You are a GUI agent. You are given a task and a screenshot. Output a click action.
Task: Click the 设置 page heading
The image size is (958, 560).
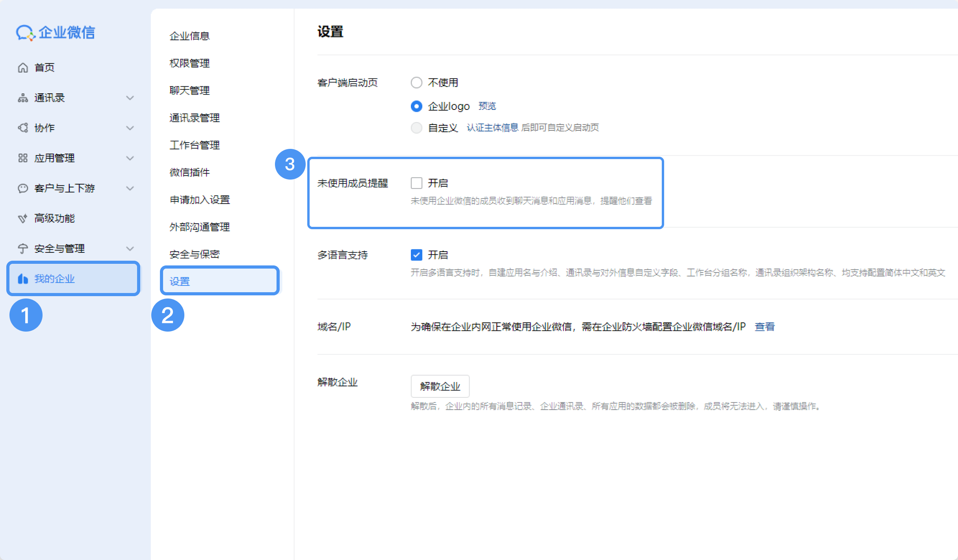(x=330, y=32)
